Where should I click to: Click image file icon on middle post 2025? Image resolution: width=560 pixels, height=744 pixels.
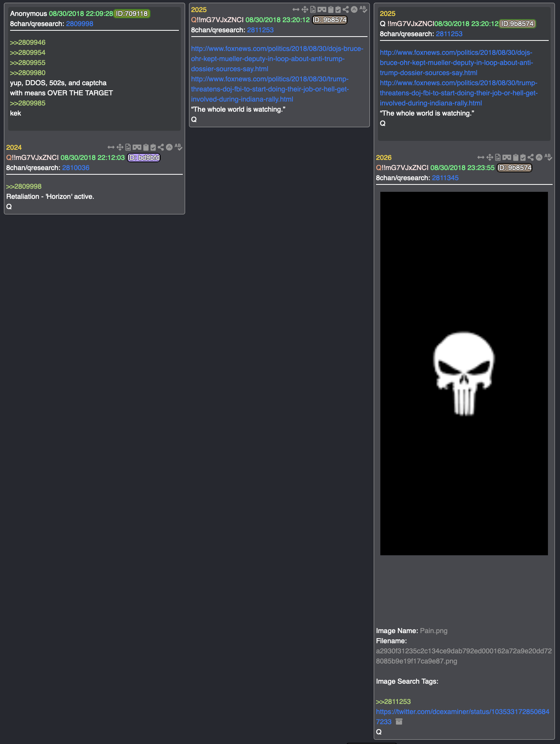[313, 9]
